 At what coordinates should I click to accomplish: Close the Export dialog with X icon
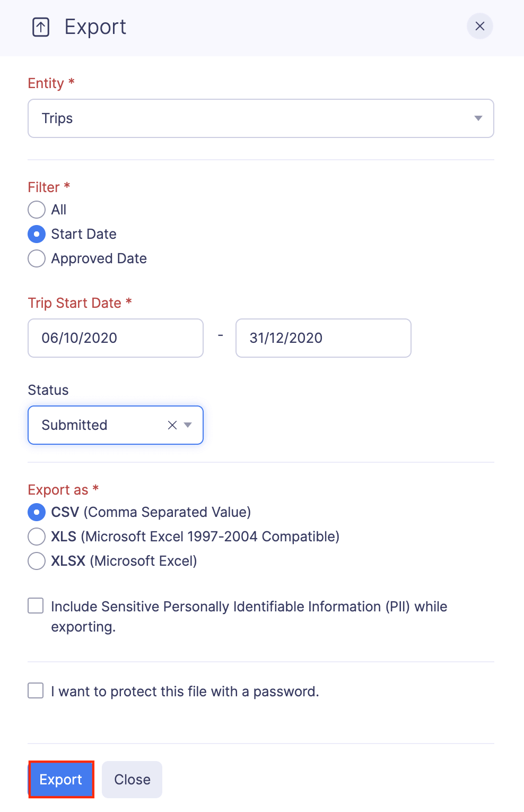tap(479, 26)
